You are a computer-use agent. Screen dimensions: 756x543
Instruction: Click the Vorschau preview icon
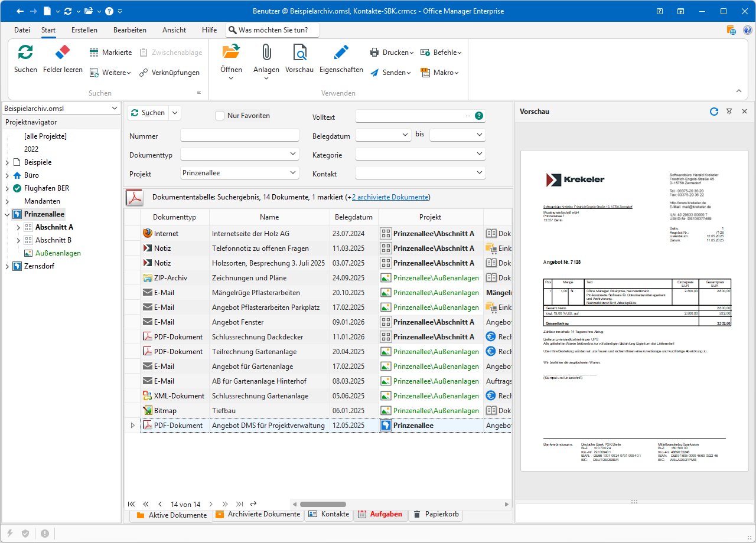point(299,53)
